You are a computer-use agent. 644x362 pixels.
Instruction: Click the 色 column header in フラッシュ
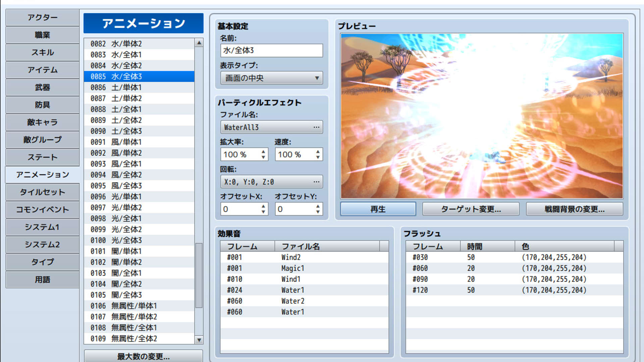click(x=565, y=246)
